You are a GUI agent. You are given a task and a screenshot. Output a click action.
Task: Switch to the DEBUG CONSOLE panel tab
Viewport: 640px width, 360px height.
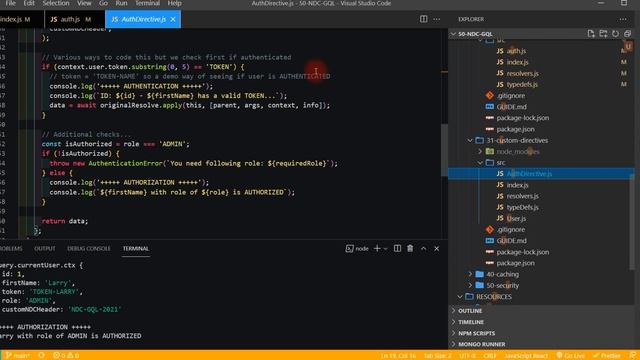(89, 248)
